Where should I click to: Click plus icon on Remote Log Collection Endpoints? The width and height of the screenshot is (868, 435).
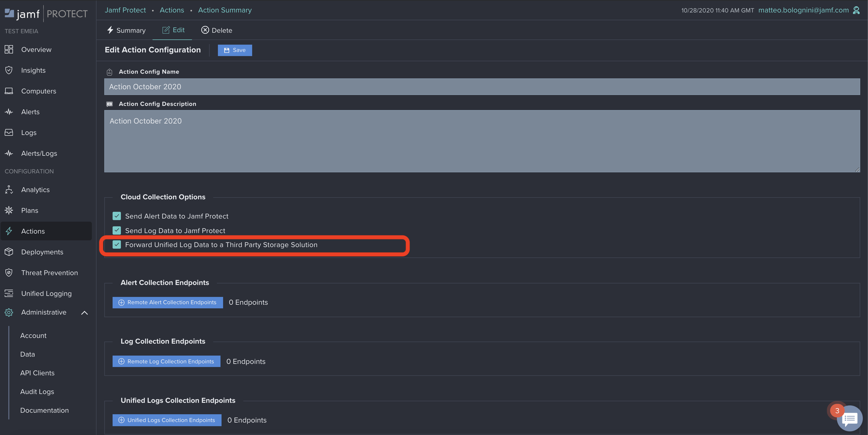point(121,362)
